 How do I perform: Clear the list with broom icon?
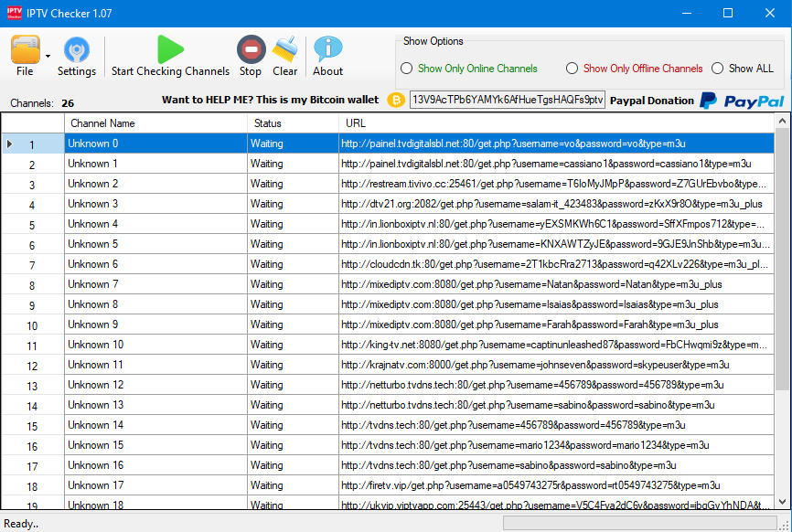284,49
